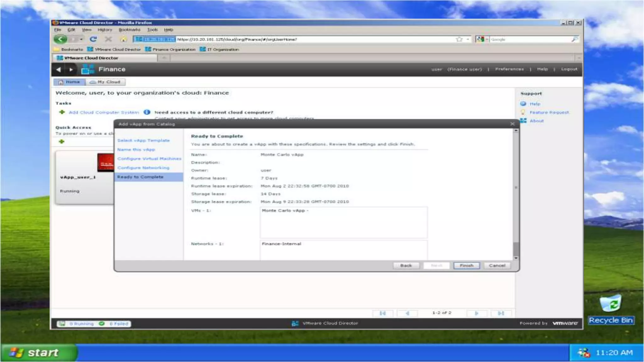Expand the search engine selector dropdown
Screen dimensions: 644x362
coord(487,39)
